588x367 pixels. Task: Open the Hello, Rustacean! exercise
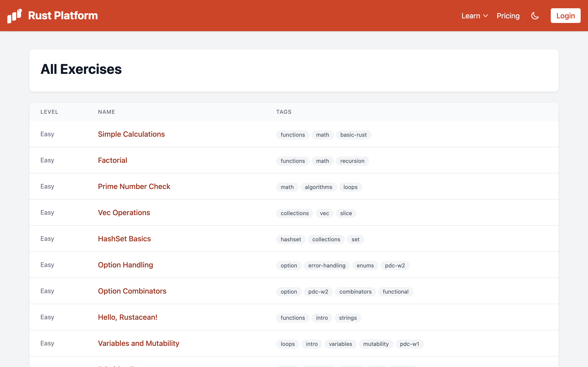tap(127, 317)
